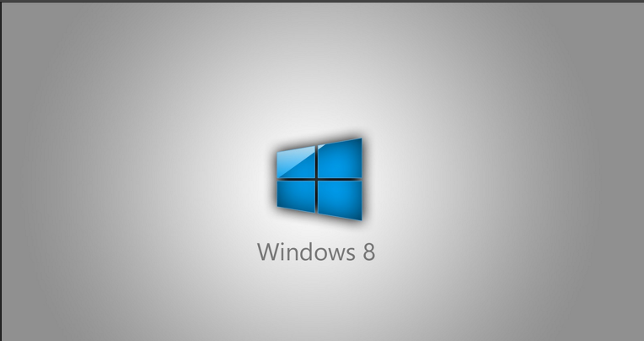644x341 pixels.
Task: Click the "Windows 8" text
Action: tap(315, 252)
